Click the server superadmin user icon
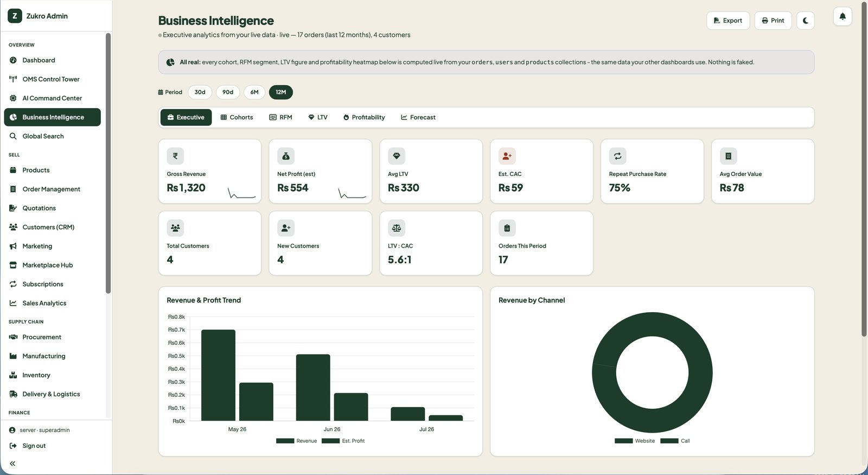 [12, 430]
